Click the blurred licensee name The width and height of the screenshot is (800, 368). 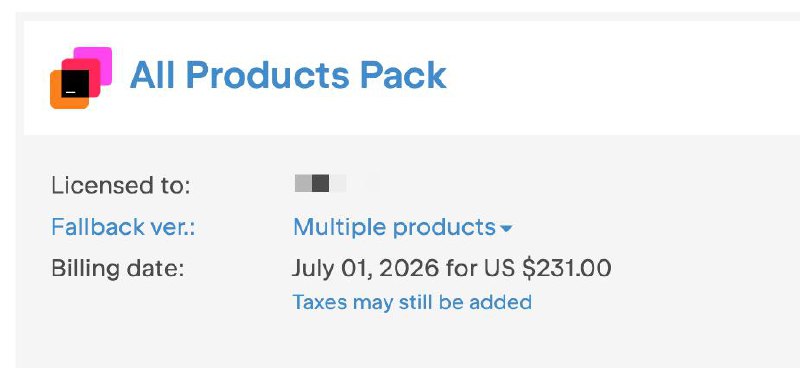(320, 183)
